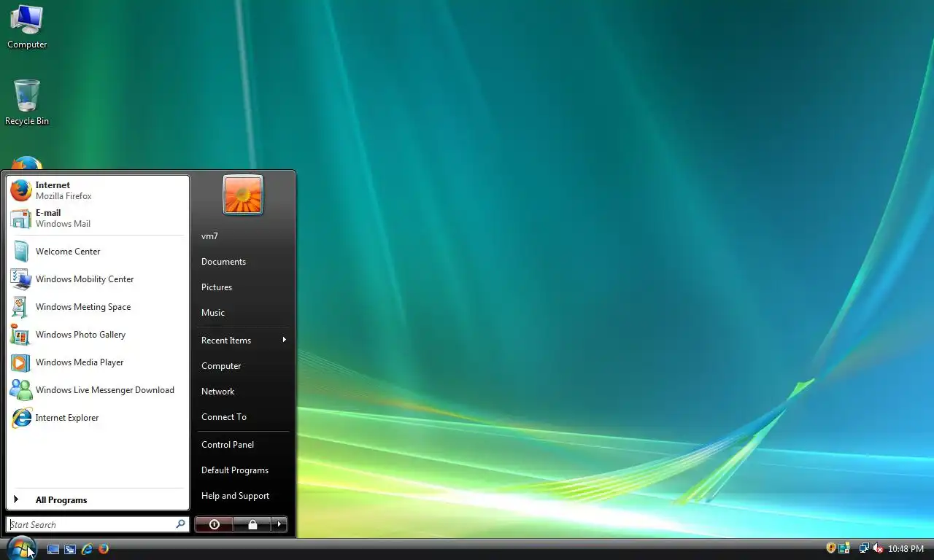Open Documents from the Start menu

[x=243, y=262]
